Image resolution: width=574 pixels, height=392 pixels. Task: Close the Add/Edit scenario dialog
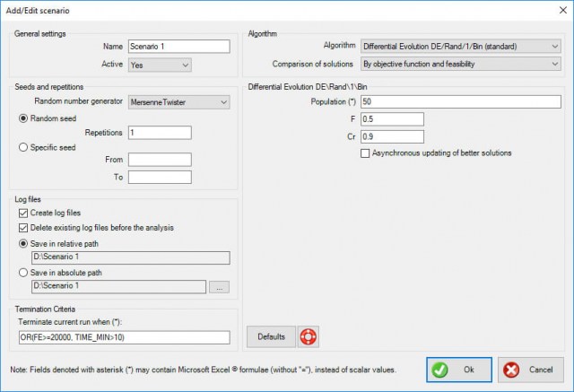558,11
